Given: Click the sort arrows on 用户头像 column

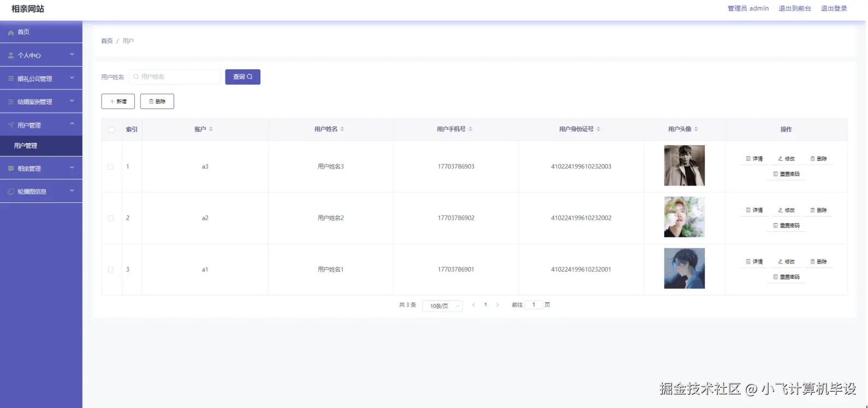Looking at the screenshot, I should [x=696, y=129].
